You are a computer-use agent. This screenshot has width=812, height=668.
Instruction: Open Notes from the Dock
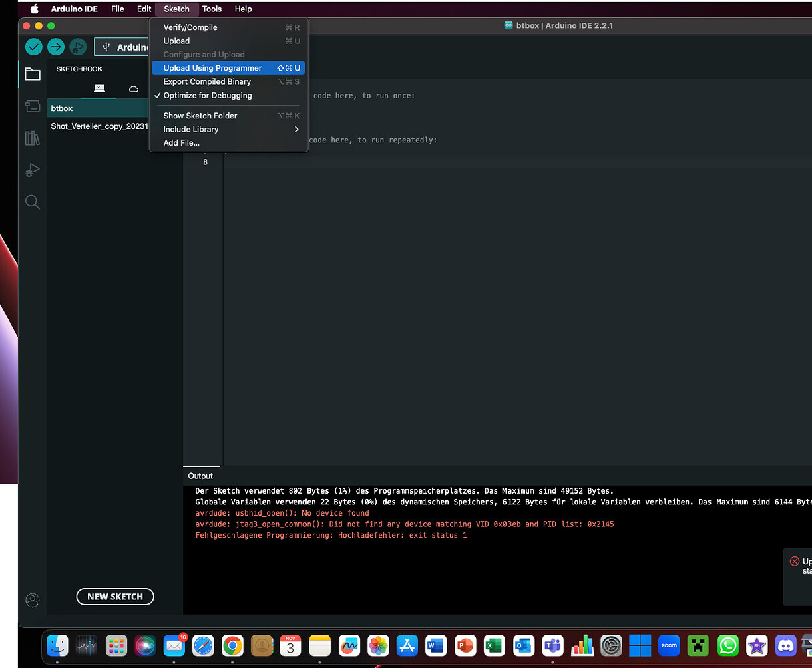320,645
